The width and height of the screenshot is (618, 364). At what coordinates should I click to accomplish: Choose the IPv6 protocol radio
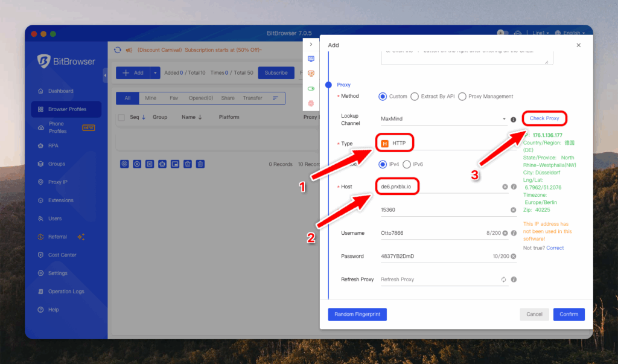pyautogui.click(x=406, y=164)
